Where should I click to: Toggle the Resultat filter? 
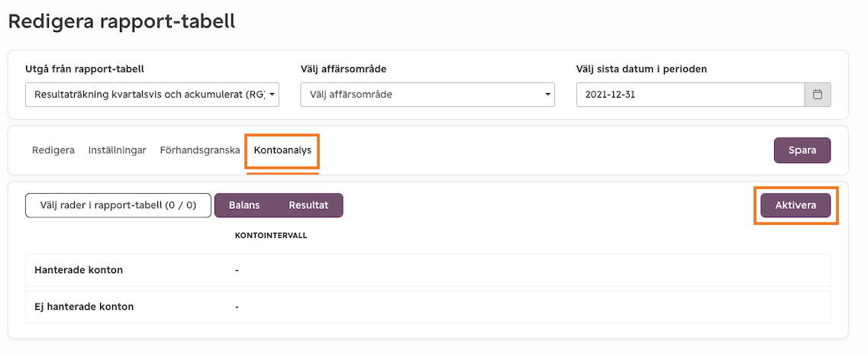pyautogui.click(x=308, y=205)
